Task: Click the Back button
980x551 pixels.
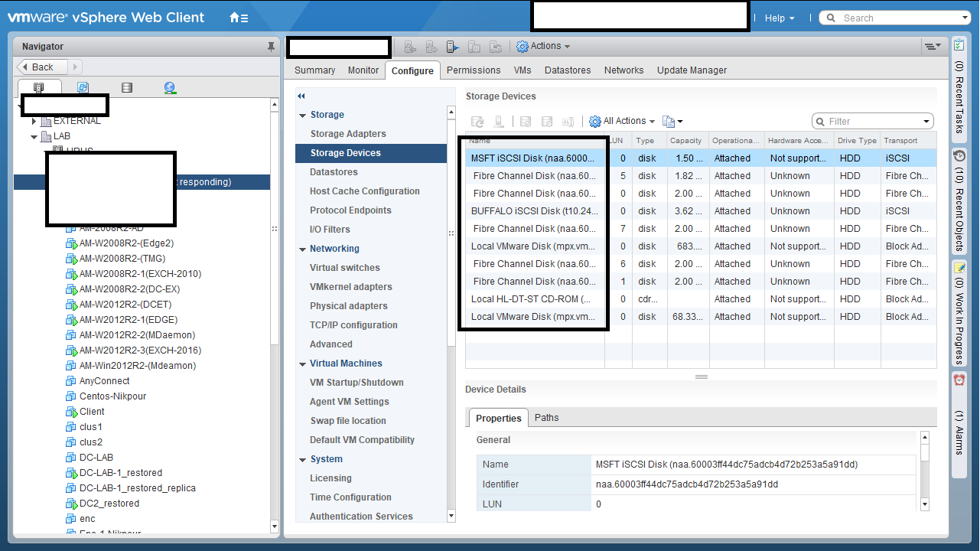Action: (x=43, y=67)
